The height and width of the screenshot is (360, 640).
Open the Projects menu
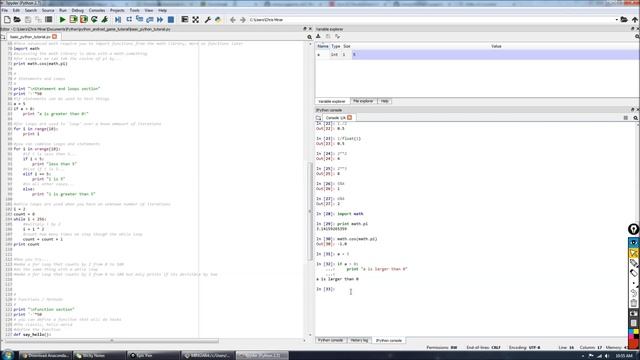pos(117,10)
